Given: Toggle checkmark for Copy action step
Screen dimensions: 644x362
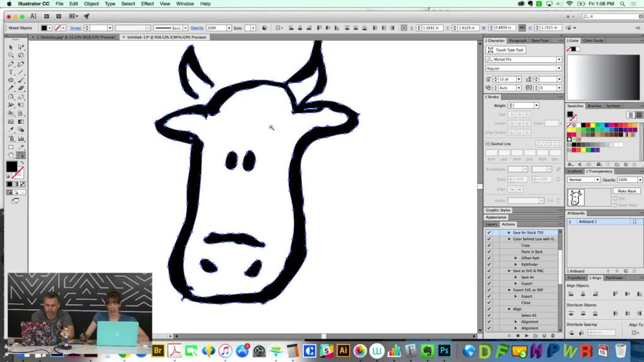Looking at the screenshot, I should point(489,246).
